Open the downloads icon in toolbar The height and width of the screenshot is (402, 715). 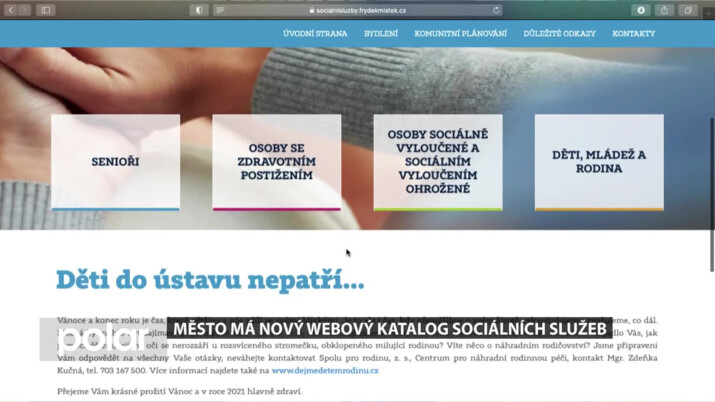[x=641, y=10]
